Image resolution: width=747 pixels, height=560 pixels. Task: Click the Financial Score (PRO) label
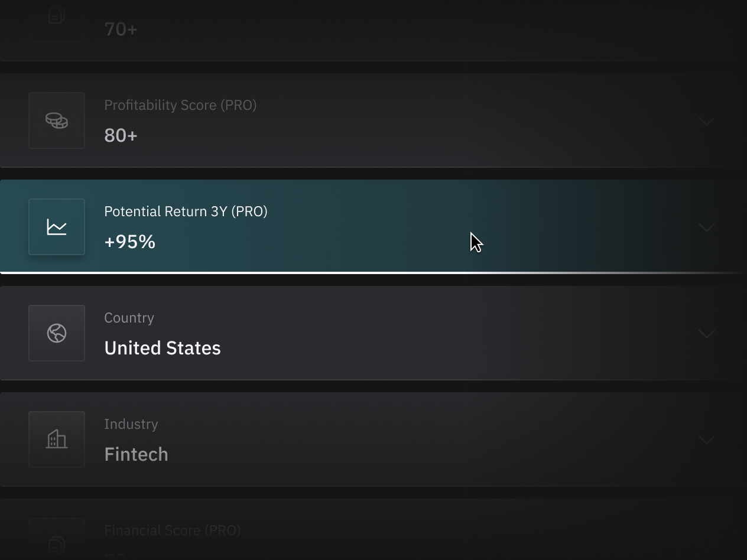coord(173,530)
